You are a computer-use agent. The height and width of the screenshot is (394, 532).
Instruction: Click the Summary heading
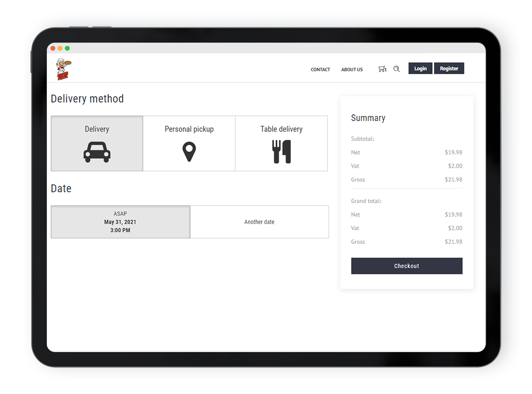point(368,118)
